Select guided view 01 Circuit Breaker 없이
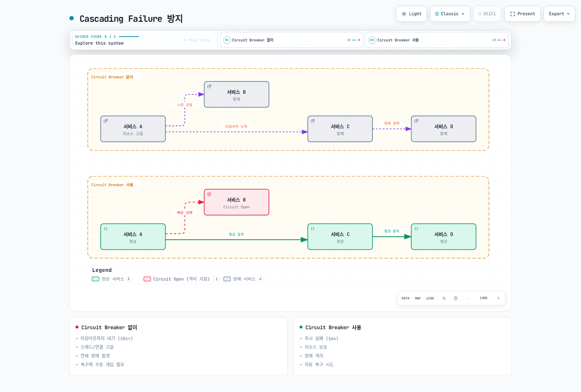Image resolution: width=581 pixels, height=392 pixels. point(292,40)
